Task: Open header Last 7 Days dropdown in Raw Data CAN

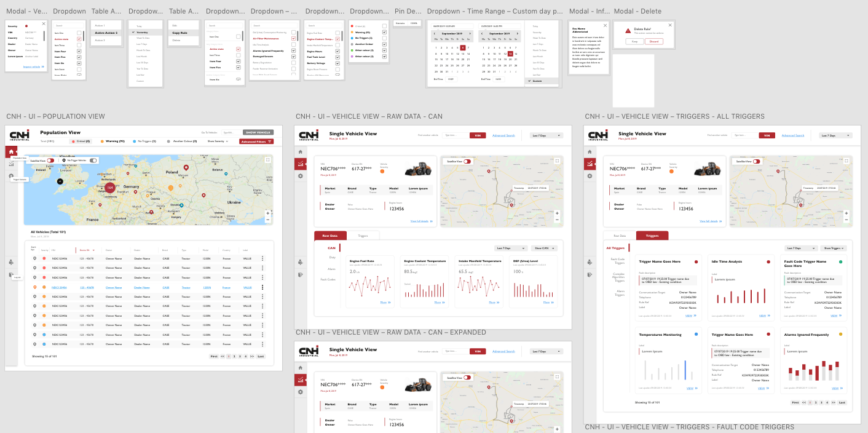Action: [x=546, y=135]
